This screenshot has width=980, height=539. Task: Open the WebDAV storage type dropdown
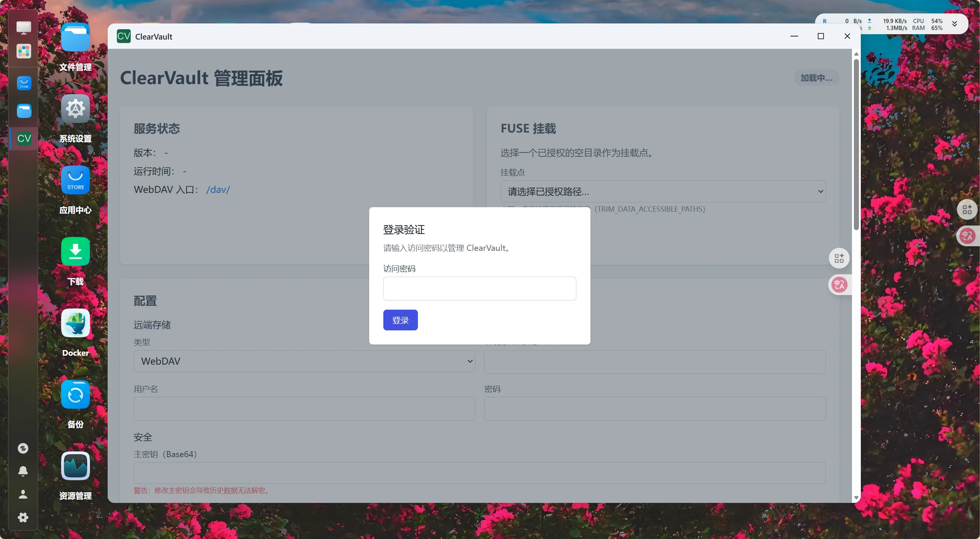304,361
